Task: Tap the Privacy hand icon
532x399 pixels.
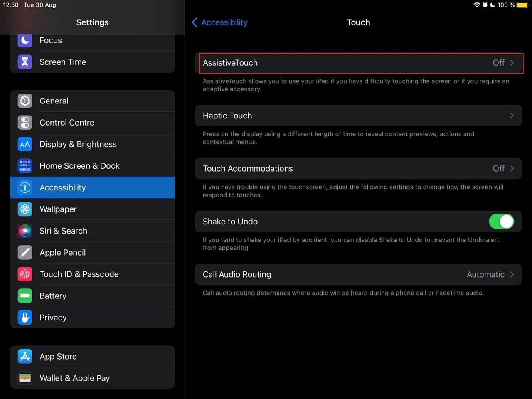Action: (25, 318)
